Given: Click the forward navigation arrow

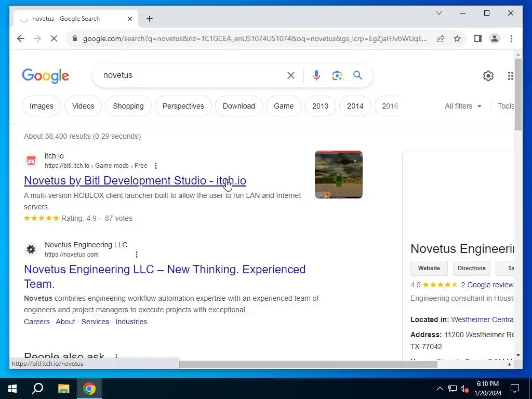Looking at the screenshot, I should coord(37,38).
